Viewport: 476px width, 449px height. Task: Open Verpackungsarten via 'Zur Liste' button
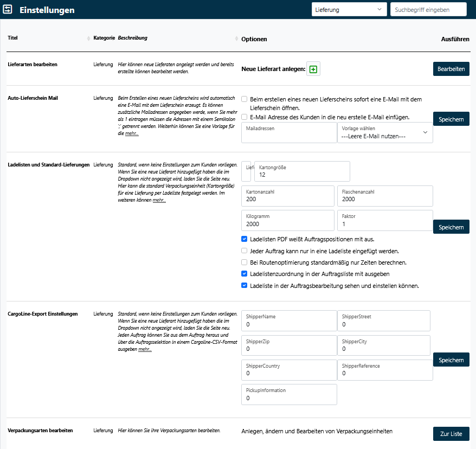point(451,434)
